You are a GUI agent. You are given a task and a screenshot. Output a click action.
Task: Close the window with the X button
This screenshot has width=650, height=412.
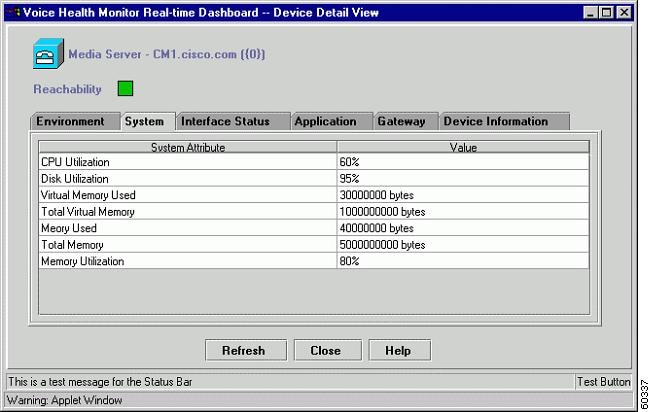pyautogui.click(x=624, y=12)
